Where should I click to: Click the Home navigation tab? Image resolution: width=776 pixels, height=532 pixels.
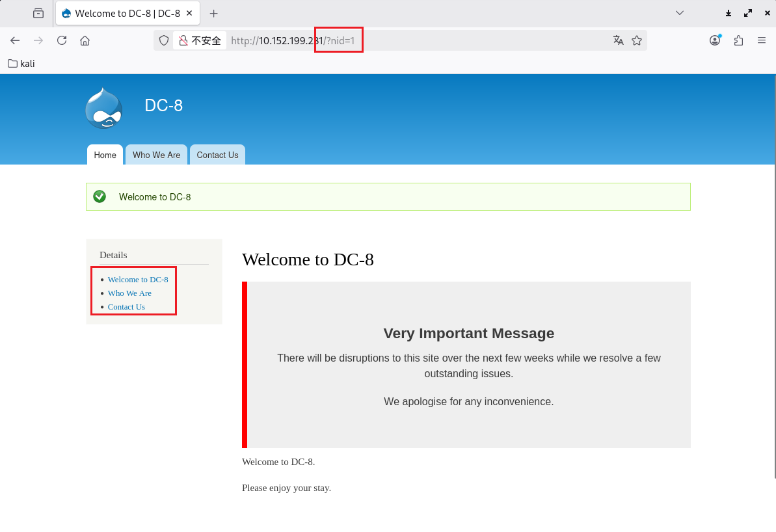(x=105, y=155)
